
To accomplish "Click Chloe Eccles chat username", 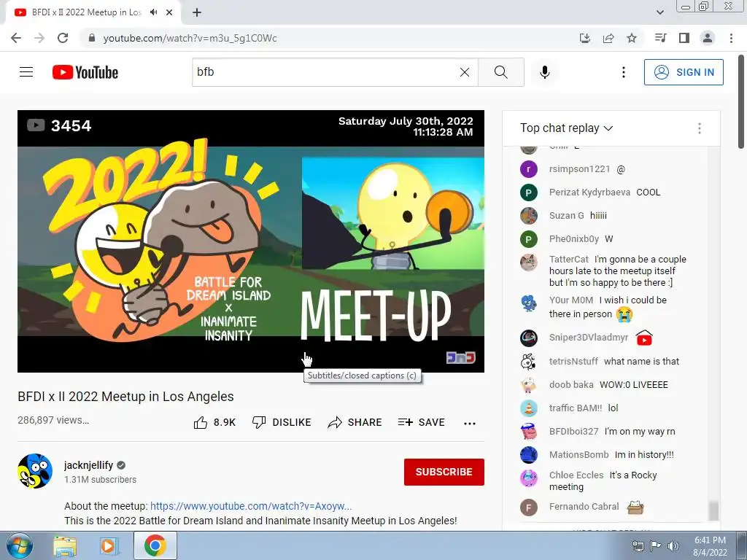I will [576, 475].
